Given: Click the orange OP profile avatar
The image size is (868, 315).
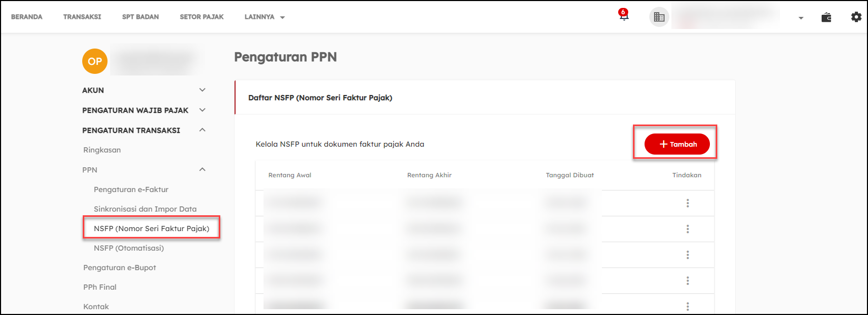Looking at the screenshot, I should (x=95, y=61).
